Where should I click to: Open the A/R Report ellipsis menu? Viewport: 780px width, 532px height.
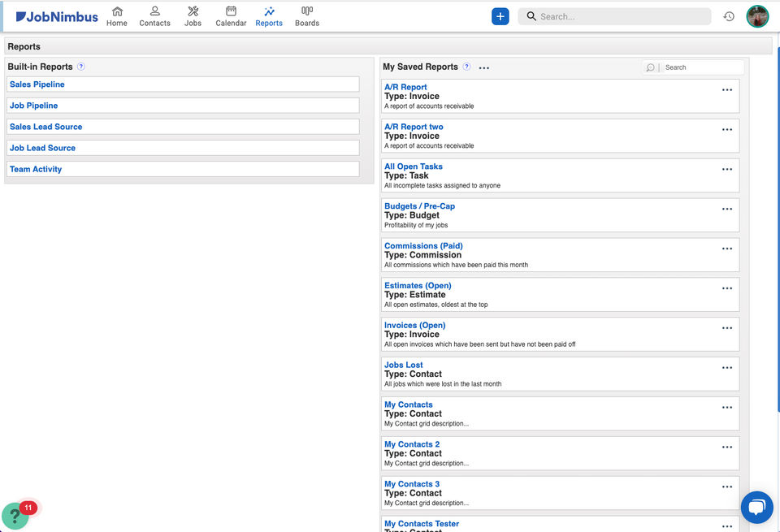tap(727, 90)
